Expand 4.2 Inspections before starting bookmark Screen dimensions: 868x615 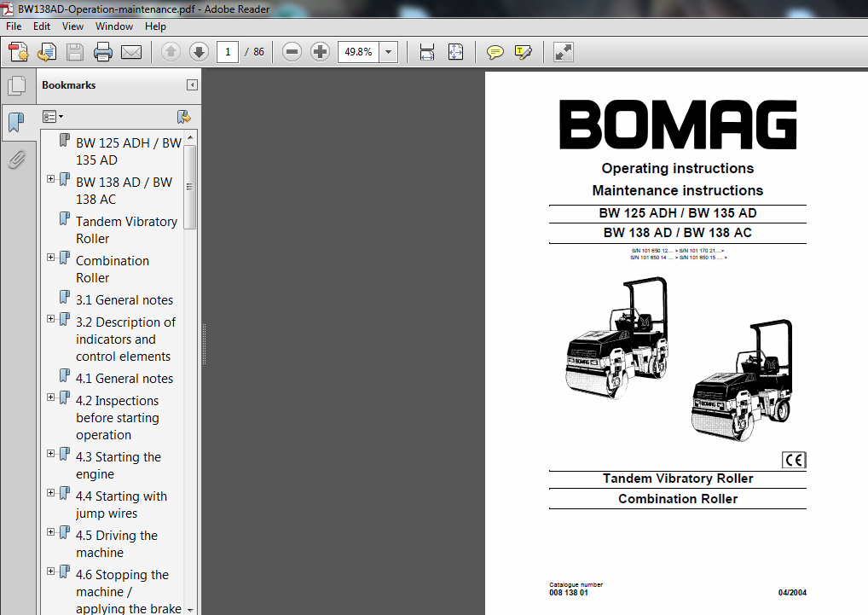point(51,397)
